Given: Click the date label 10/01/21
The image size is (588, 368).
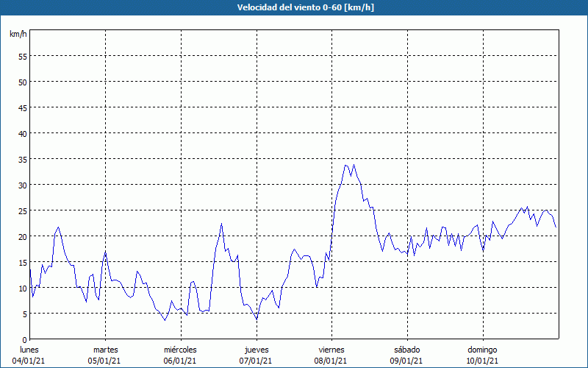Looking at the screenshot, I should pyautogui.click(x=482, y=361).
